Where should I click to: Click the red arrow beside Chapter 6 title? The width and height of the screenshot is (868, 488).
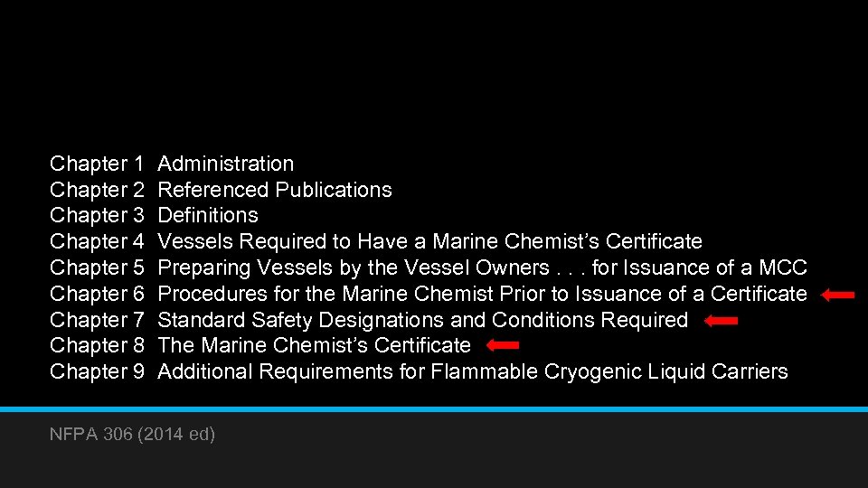tap(838, 294)
